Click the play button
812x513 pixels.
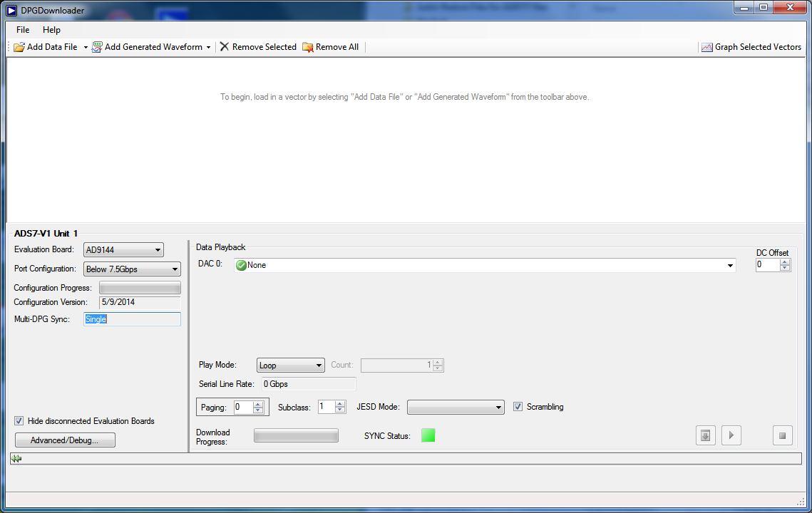[x=731, y=436]
